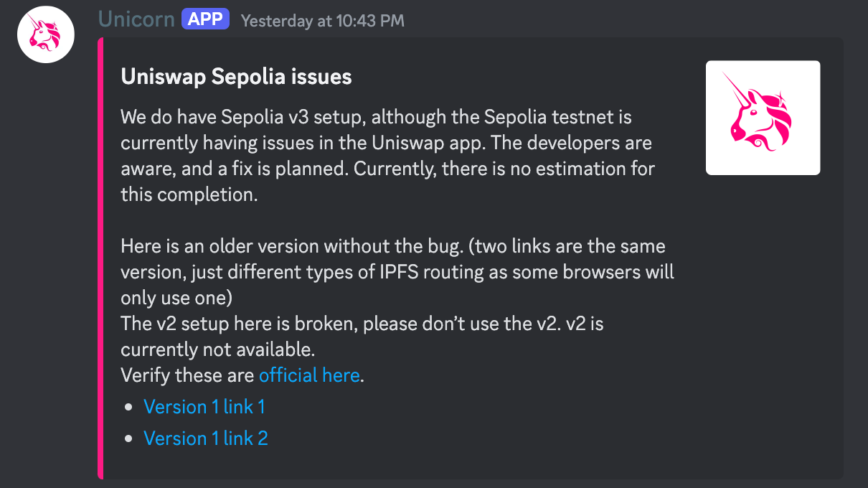Screen dimensions: 868x488
Task: Open the Unicorn username profile
Action: (136, 19)
